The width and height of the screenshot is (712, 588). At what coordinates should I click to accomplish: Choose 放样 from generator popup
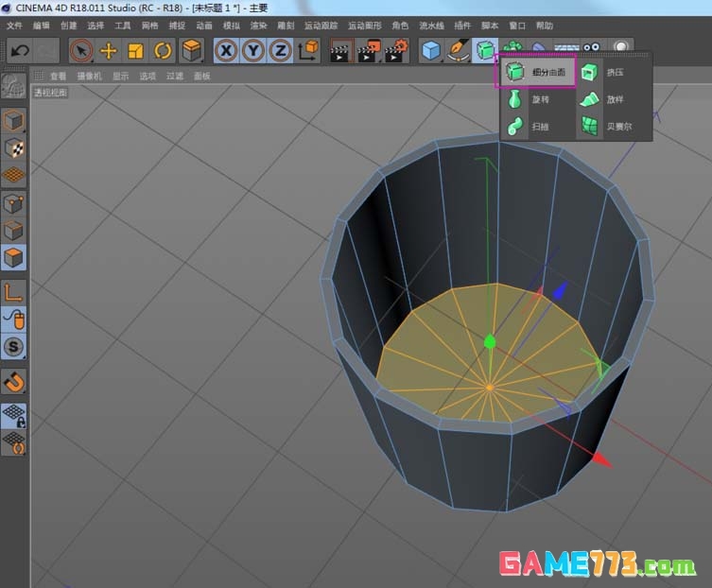(x=614, y=99)
